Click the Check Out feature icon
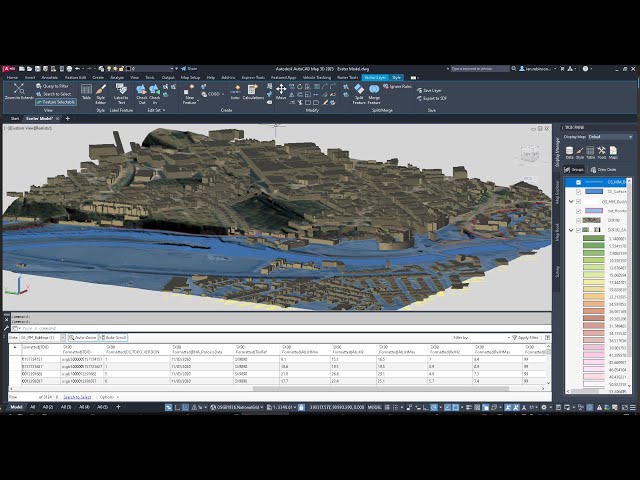Screen dimensions: 640x480 coord(142,94)
